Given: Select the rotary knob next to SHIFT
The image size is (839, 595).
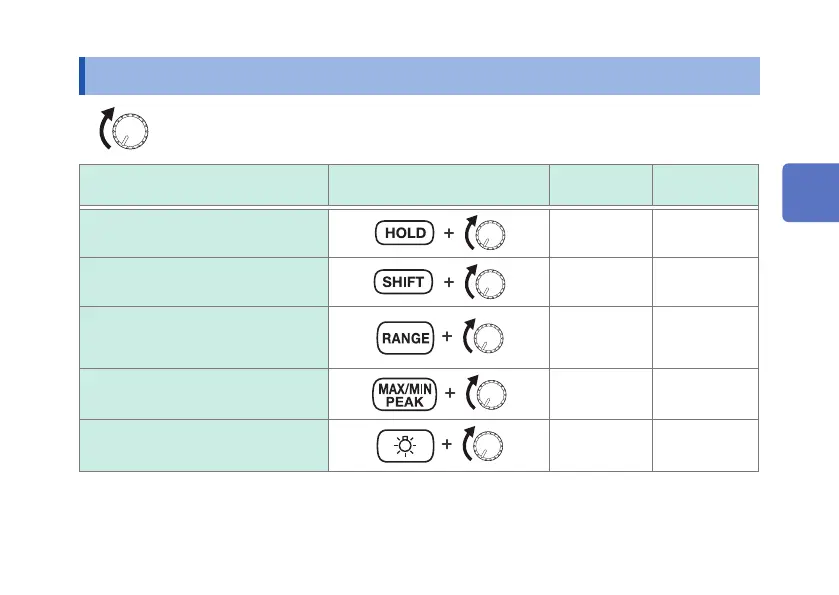Looking at the screenshot, I should click(491, 285).
